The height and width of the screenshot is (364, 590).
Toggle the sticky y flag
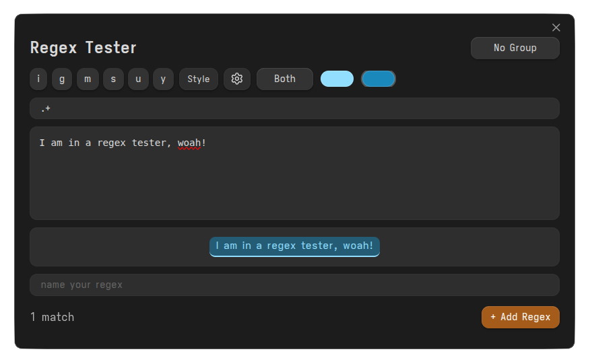(163, 79)
